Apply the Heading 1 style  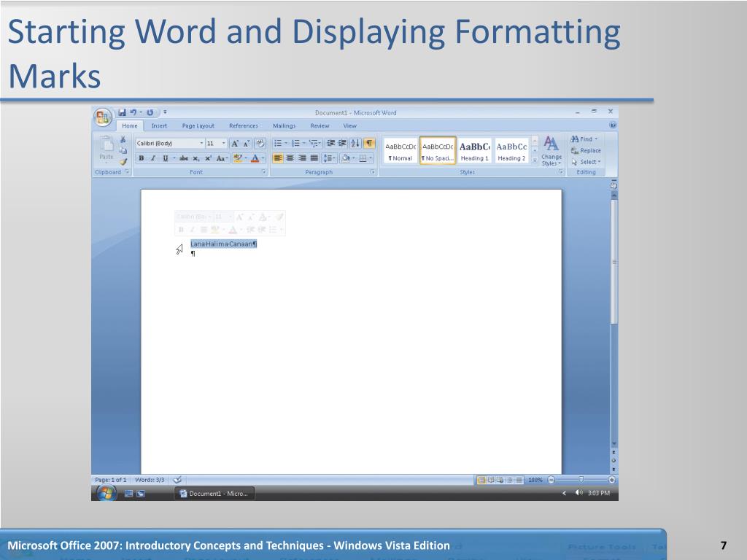click(x=474, y=151)
